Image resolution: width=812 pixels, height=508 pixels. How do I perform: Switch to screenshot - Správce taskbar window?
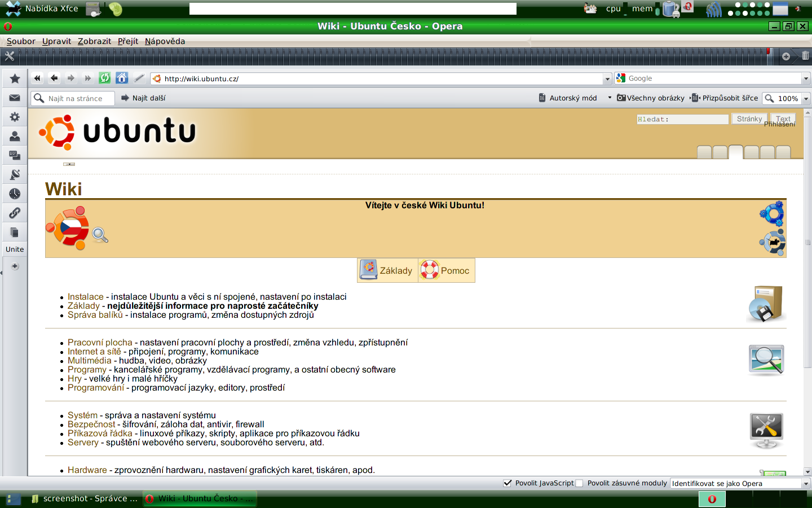point(85,498)
